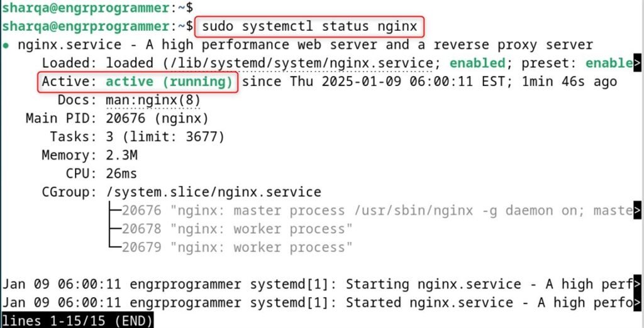The width and height of the screenshot is (644, 328).
Task: Click the 'active (running)' status text
Action: pyautogui.click(x=169, y=82)
